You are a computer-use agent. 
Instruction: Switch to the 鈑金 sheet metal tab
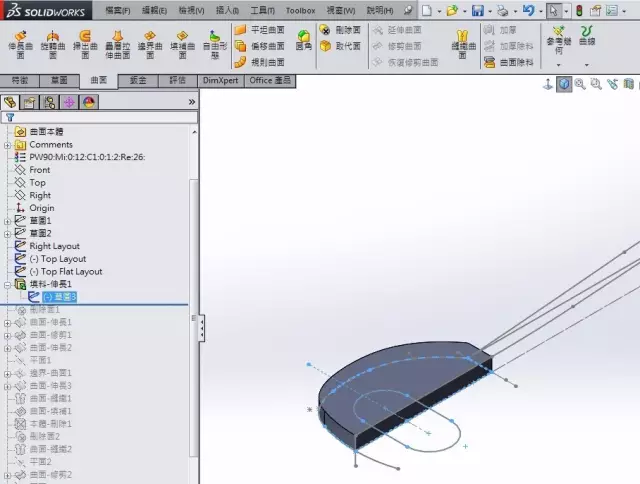[x=138, y=80]
